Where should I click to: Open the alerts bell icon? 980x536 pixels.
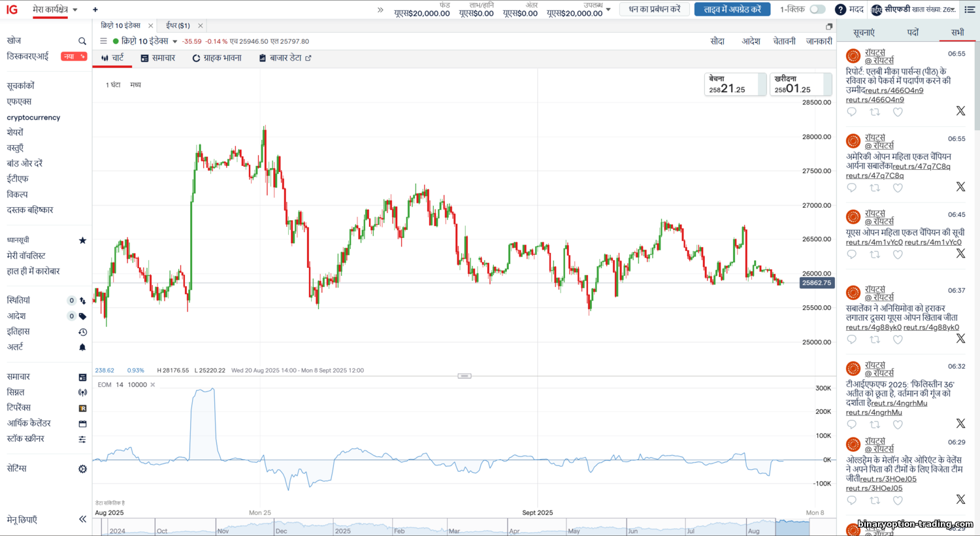click(x=82, y=347)
